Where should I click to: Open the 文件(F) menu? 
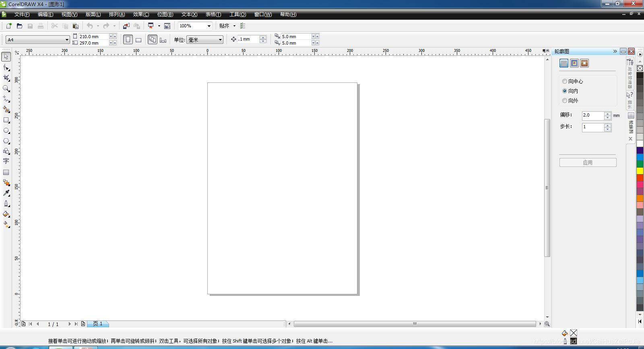click(x=22, y=14)
